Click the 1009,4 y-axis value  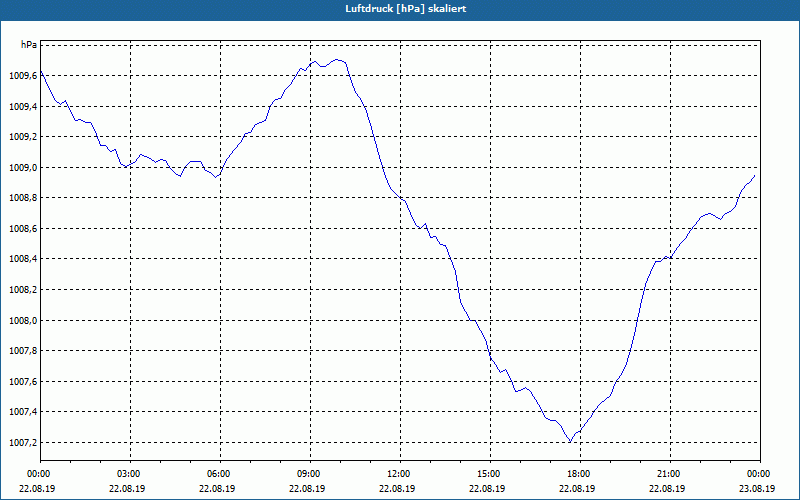tap(23, 106)
